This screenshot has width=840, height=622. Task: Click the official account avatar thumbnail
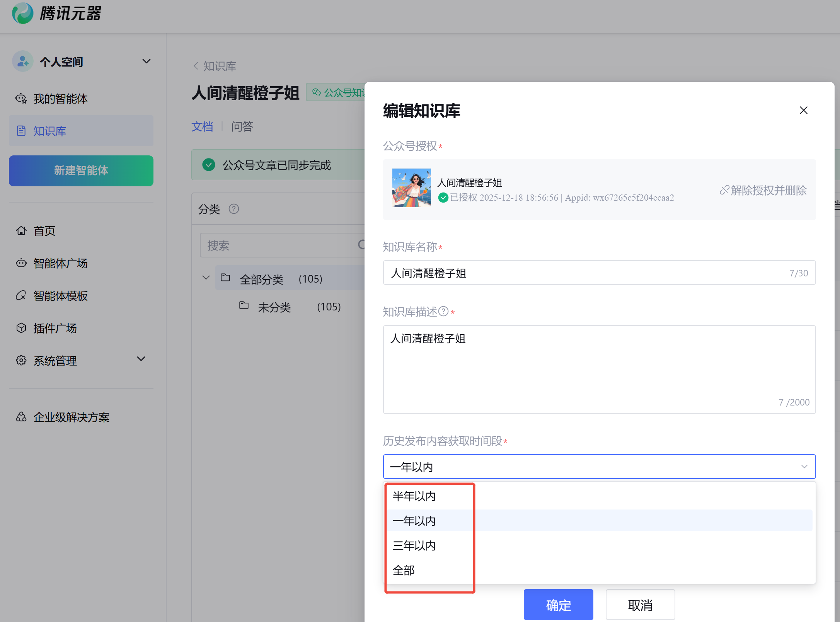[x=411, y=188]
